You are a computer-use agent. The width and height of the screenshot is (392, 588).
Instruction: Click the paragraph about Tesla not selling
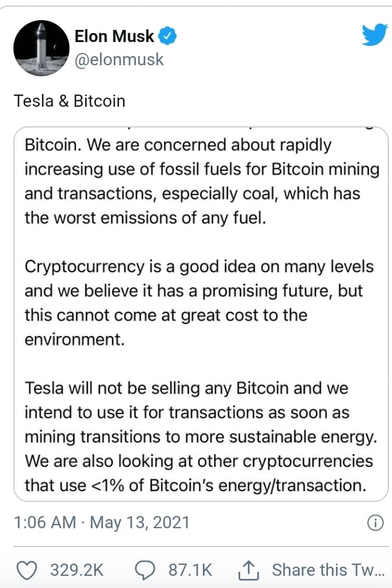point(201,437)
